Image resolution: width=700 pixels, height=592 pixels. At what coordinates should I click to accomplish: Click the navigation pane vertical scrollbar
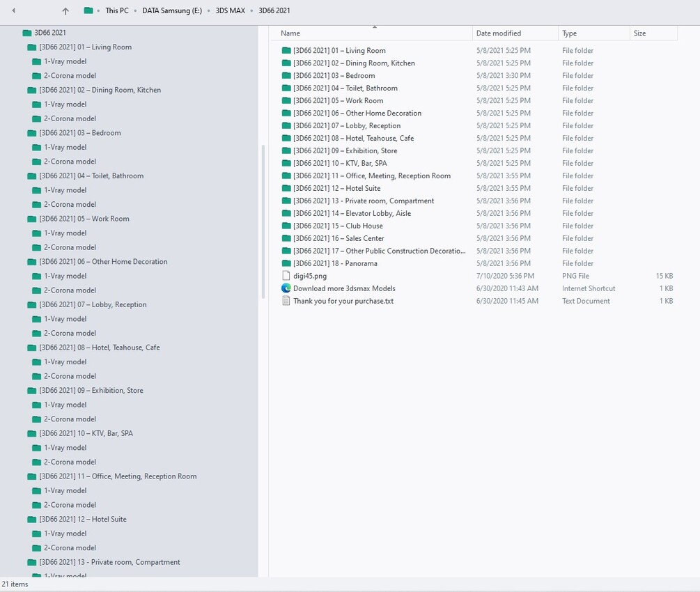pyautogui.click(x=263, y=222)
